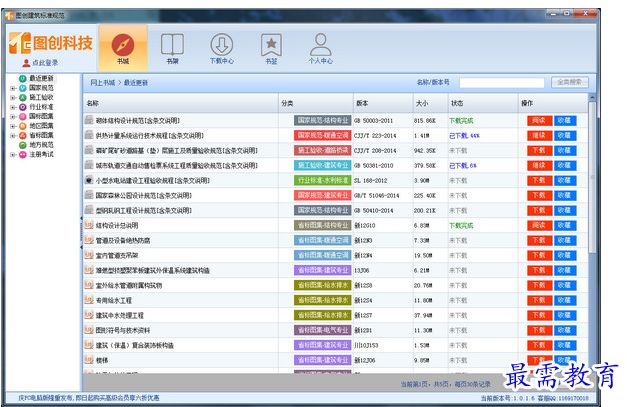The width and height of the screenshot is (627, 407).
Task: Select 地方规范 in the category tree
Action: coord(41,145)
